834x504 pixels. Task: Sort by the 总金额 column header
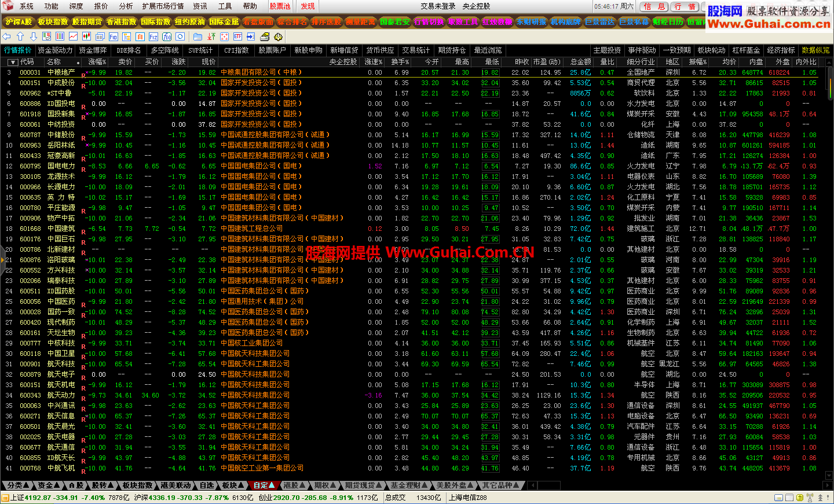[x=580, y=62]
